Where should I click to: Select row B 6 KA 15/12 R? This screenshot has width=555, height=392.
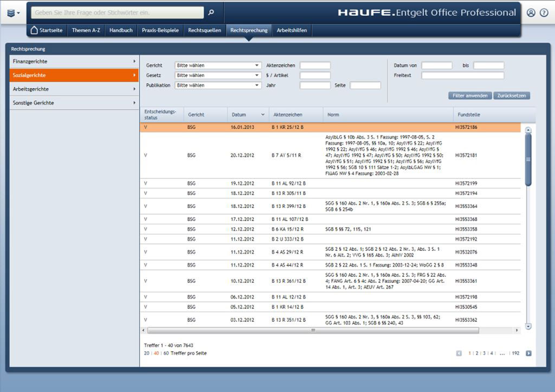[x=331, y=229]
